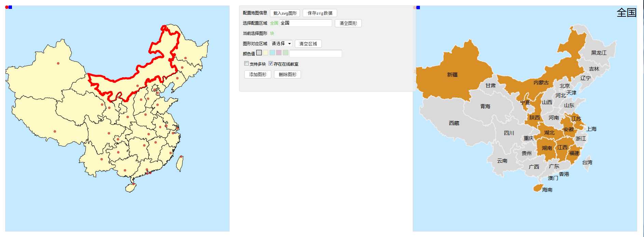644x237 pixels.
Task: Select 广西 on the right map
Action: [x=534, y=167]
